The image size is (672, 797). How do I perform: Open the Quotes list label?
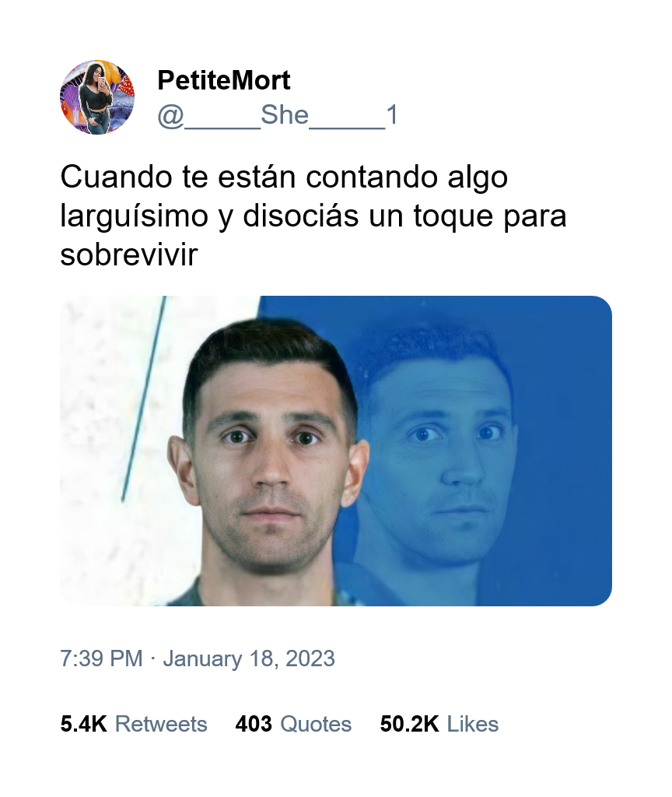tap(316, 725)
